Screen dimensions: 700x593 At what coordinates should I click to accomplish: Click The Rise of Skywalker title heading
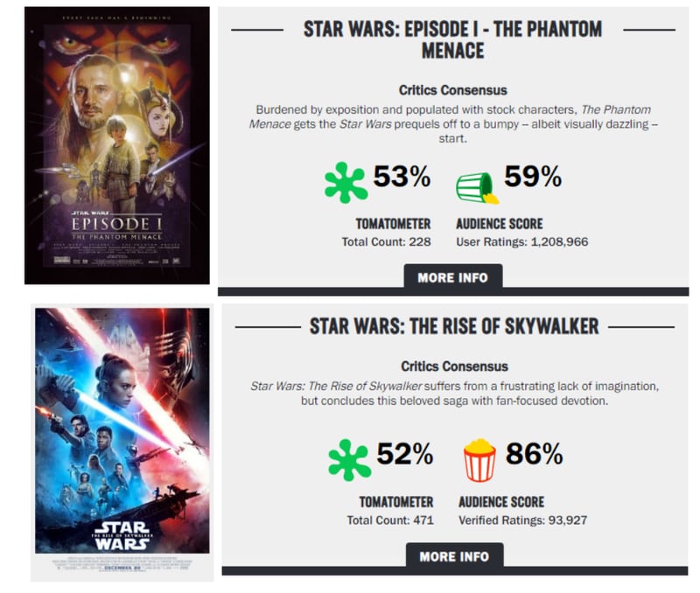454,326
